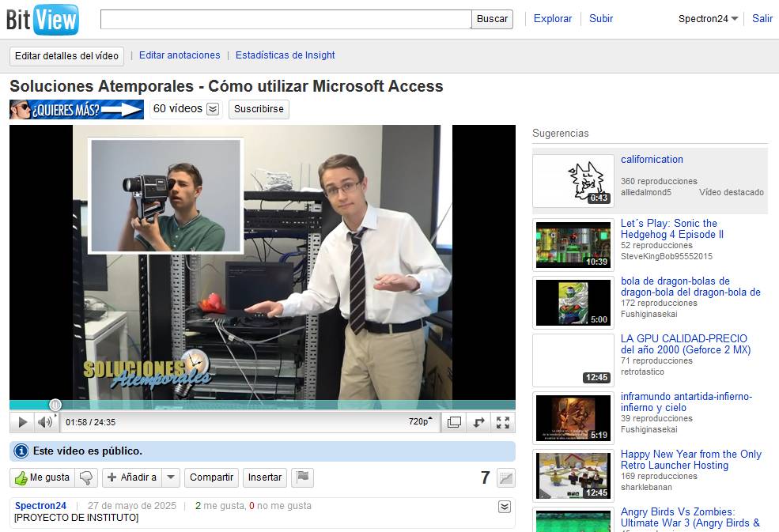This screenshot has height=532, width=779.
Task: Open the bola de dragon video link
Action: click(x=690, y=287)
